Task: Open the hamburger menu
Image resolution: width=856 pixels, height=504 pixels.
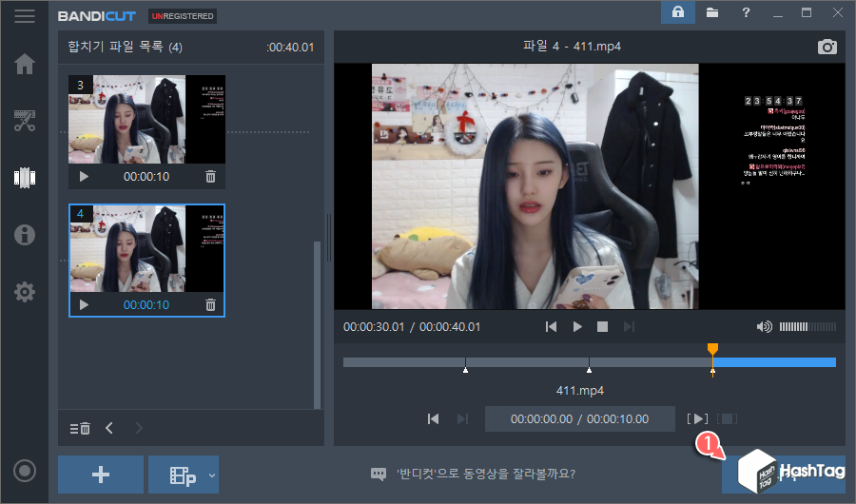Action: [x=25, y=15]
